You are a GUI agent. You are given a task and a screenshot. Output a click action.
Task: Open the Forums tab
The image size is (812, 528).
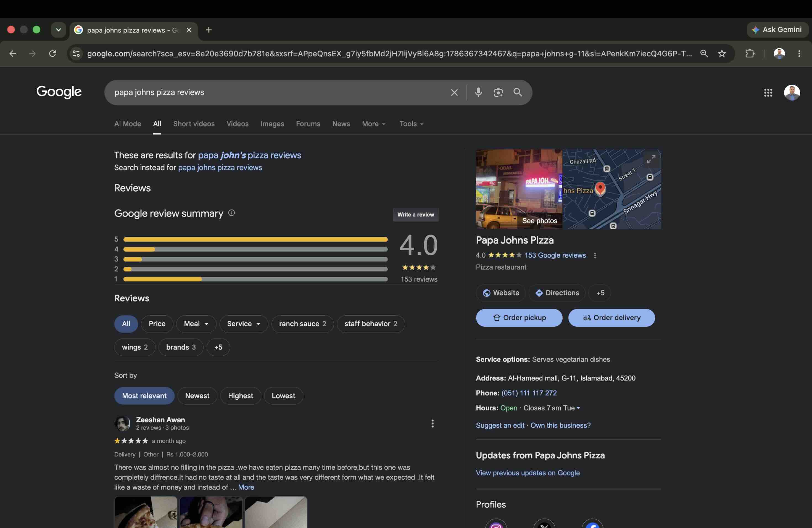(x=308, y=124)
